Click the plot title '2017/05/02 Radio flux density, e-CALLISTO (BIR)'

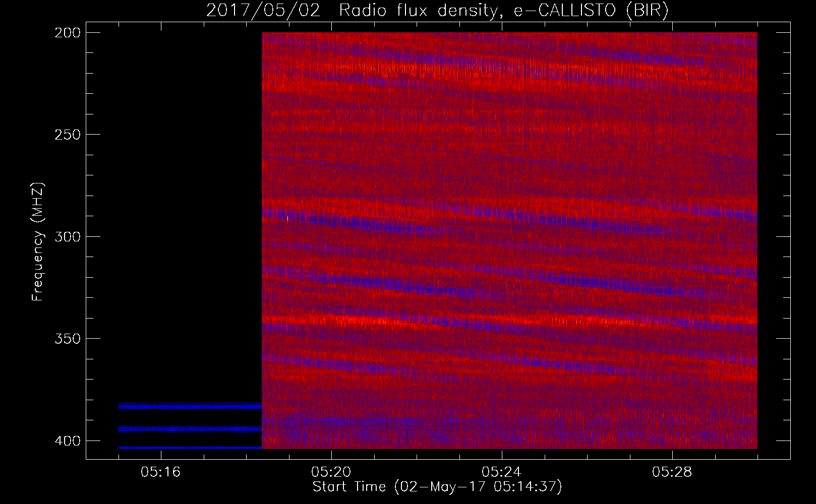(437, 11)
